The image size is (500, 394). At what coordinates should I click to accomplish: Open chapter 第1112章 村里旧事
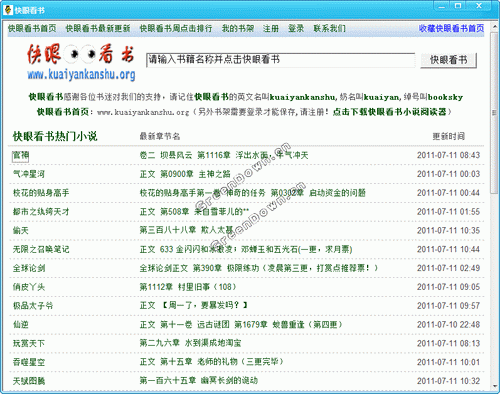click(188, 287)
